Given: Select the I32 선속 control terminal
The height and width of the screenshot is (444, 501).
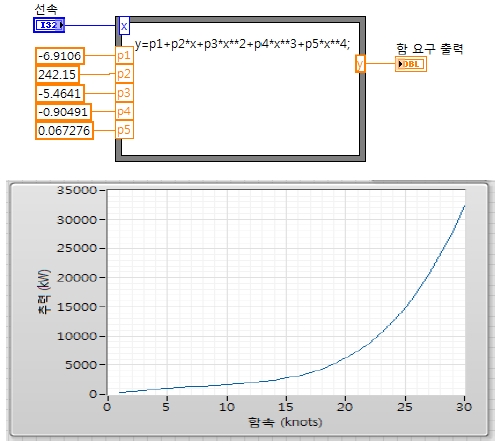Looking at the screenshot, I should (49, 25).
